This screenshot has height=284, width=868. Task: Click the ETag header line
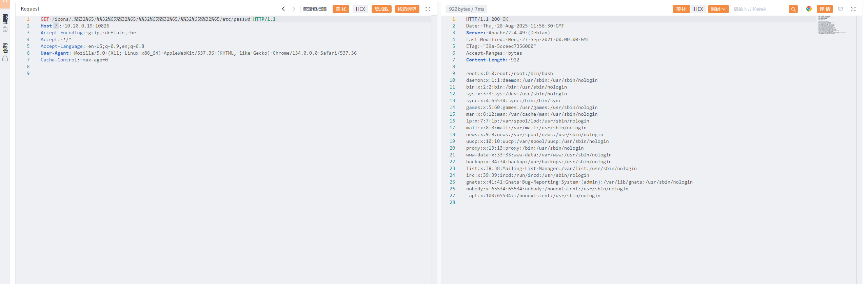(x=501, y=46)
